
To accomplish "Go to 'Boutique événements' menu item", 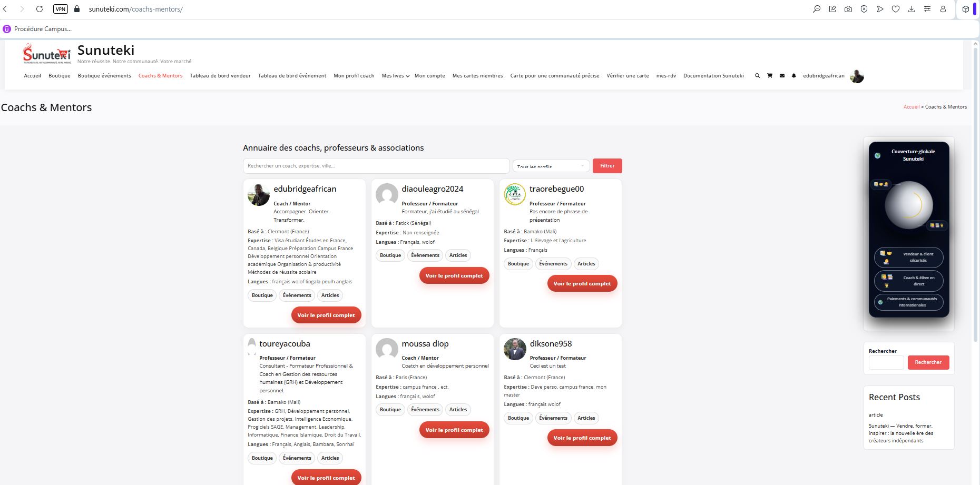I will [104, 76].
